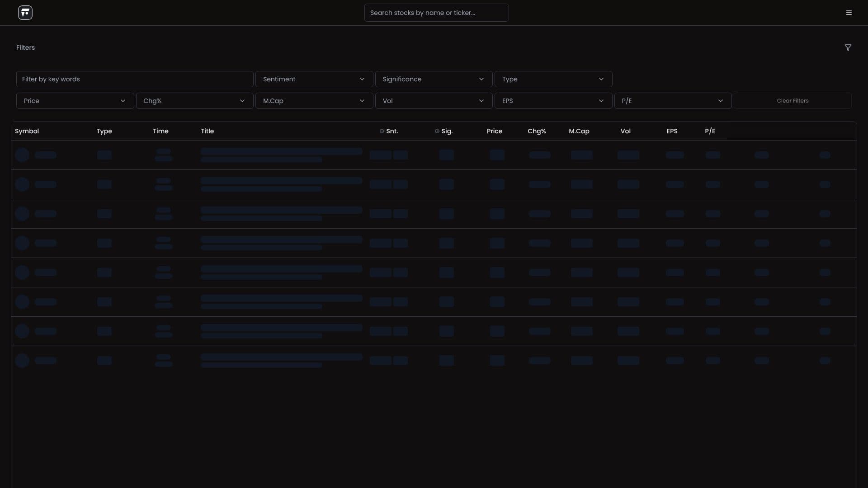
Task: Click the Filters heading label
Action: (25, 47)
